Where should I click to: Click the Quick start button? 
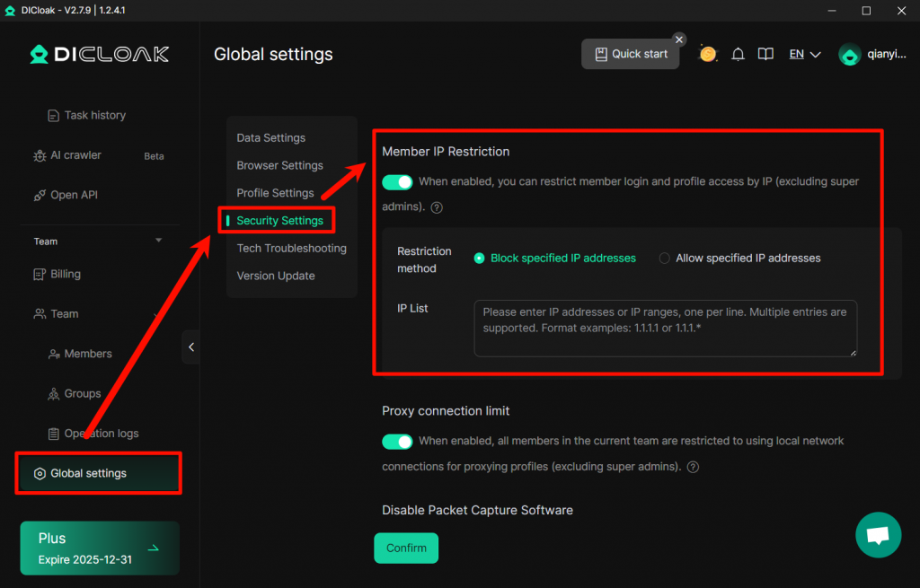[630, 54]
